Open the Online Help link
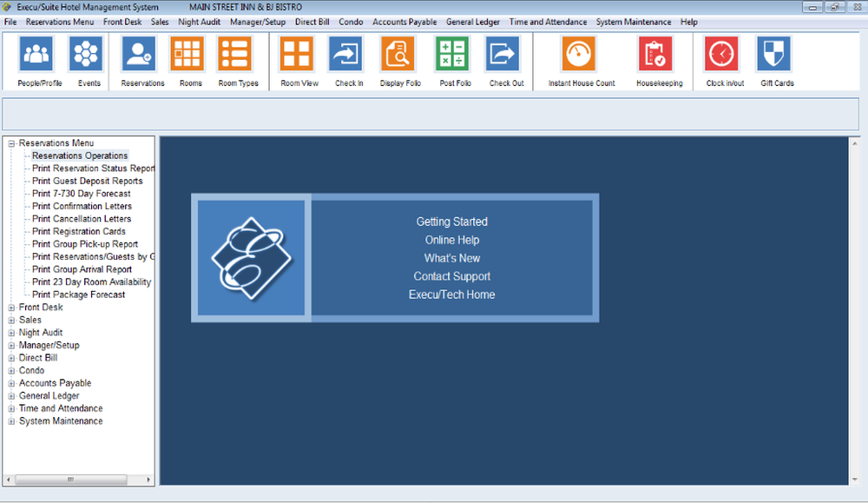This screenshot has height=503, width=868. pos(451,240)
